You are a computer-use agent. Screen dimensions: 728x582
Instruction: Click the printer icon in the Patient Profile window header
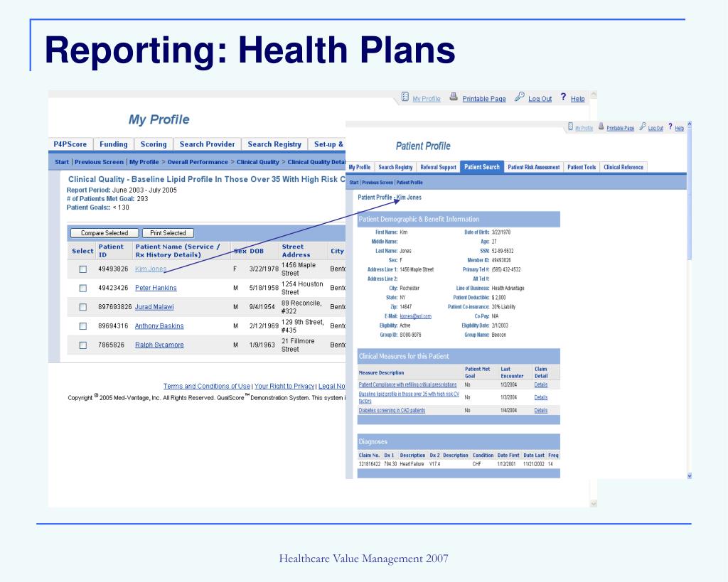(x=601, y=126)
